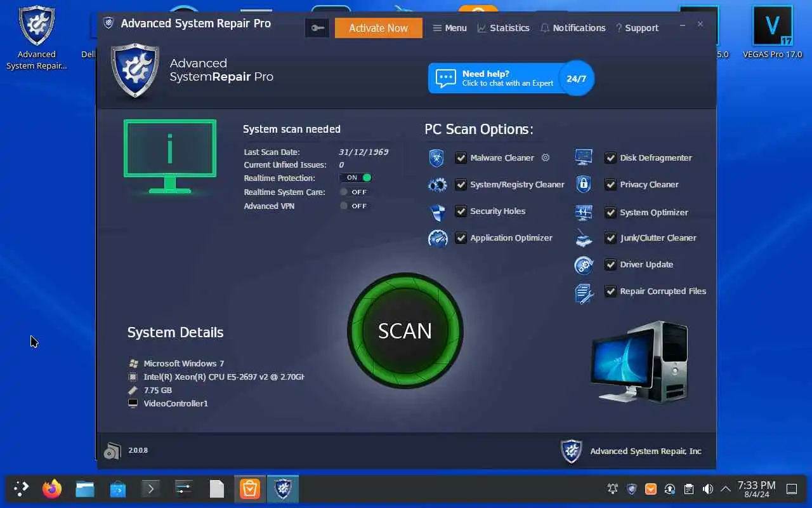The image size is (812, 508).
Task: Click the System Optimizer icon
Action: (584, 212)
